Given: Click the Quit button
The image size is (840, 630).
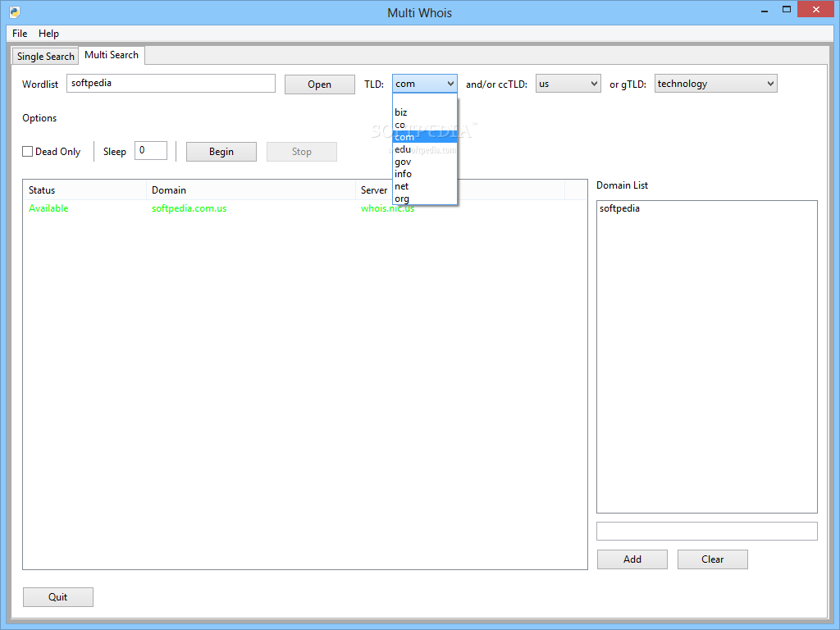Looking at the screenshot, I should 58,597.
